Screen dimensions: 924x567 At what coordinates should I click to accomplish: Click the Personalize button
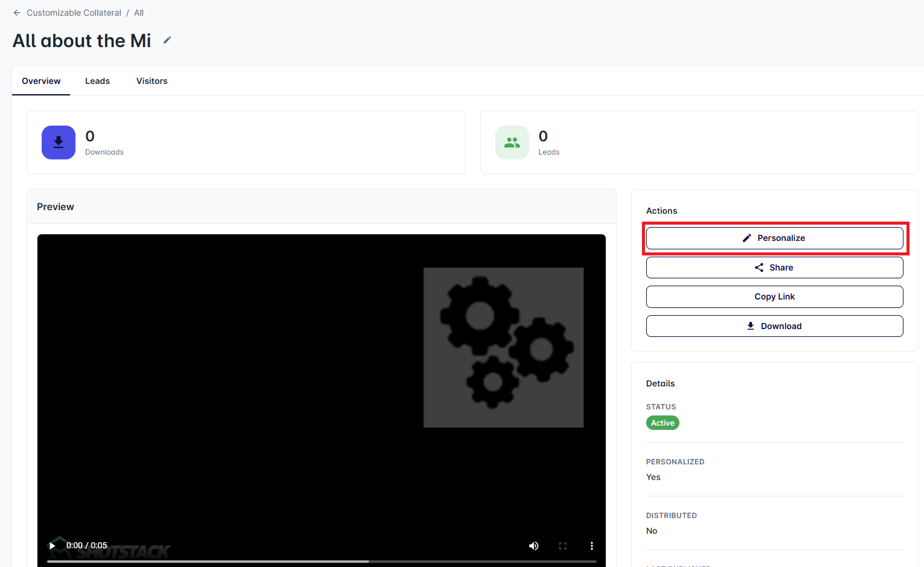774,238
